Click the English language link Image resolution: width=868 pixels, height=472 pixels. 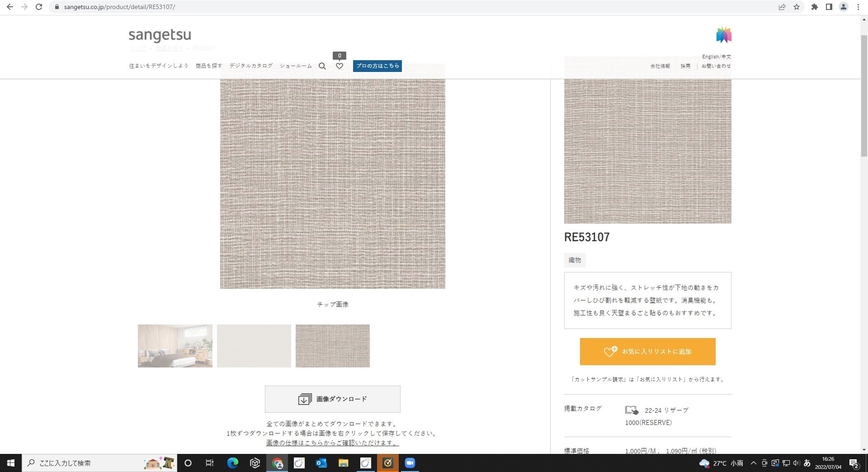tap(710, 57)
